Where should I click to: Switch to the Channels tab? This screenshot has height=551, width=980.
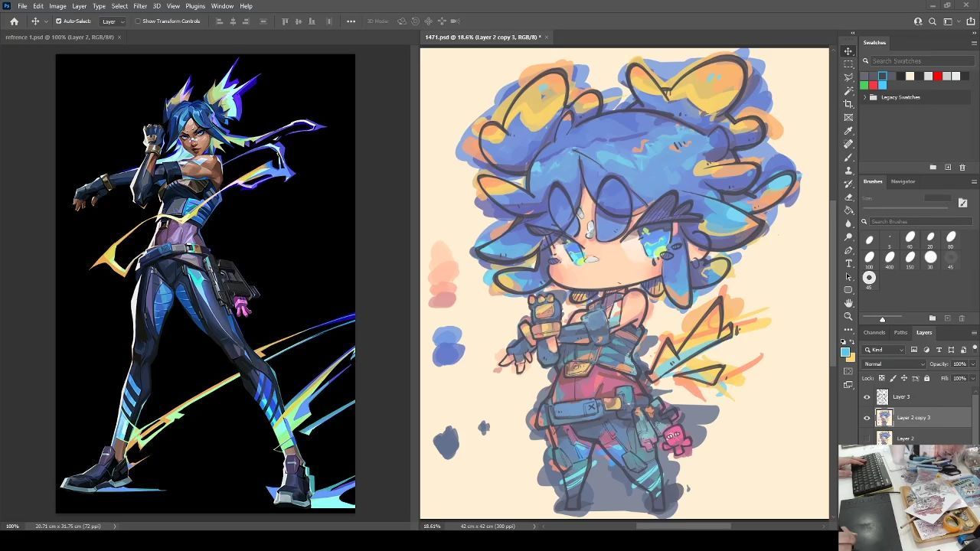[874, 332]
